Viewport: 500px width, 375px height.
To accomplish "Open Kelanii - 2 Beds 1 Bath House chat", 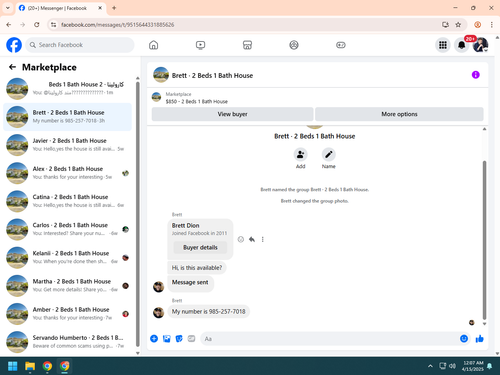I will tap(67, 258).
